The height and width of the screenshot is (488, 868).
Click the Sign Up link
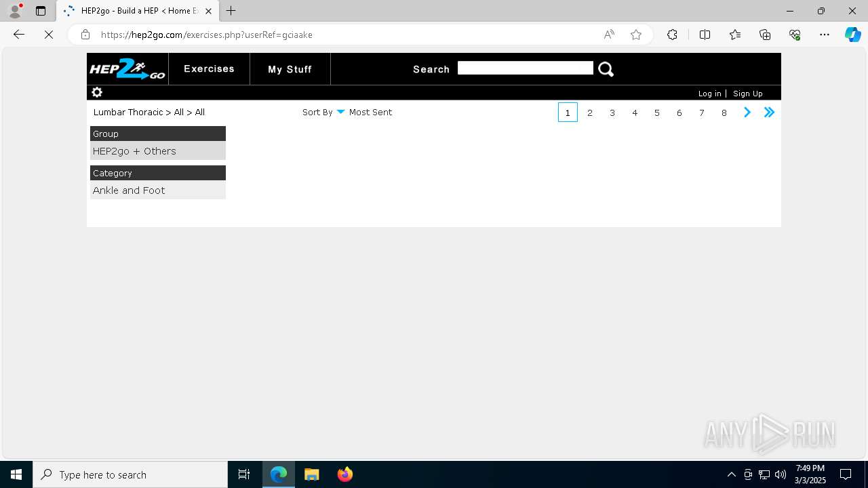point(748,94)
